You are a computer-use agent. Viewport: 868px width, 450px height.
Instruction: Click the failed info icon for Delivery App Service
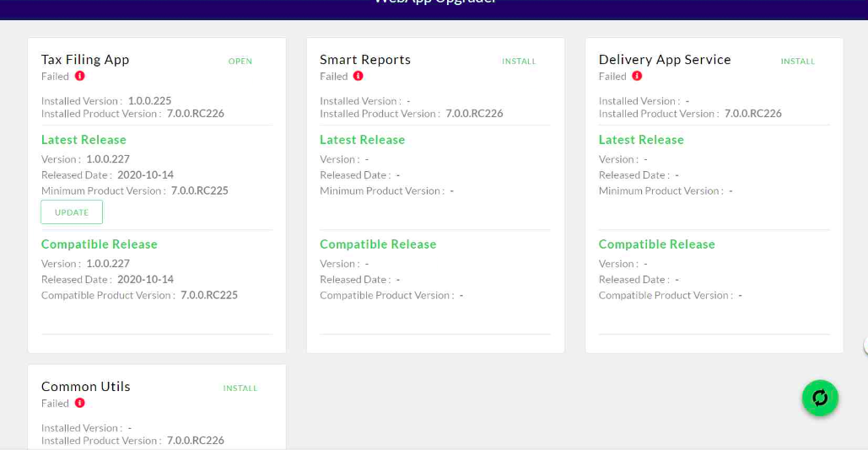tap(637, 76)
